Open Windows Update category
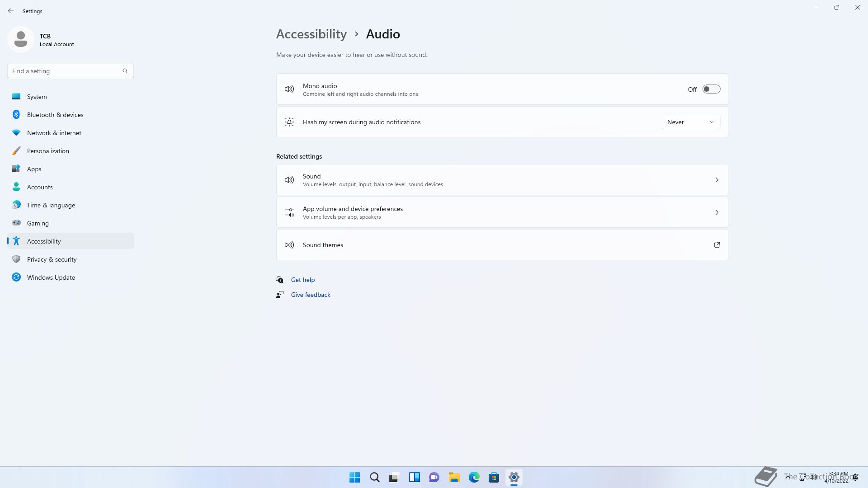The width and height of the screenshot is (868, 488). point(70,277)
